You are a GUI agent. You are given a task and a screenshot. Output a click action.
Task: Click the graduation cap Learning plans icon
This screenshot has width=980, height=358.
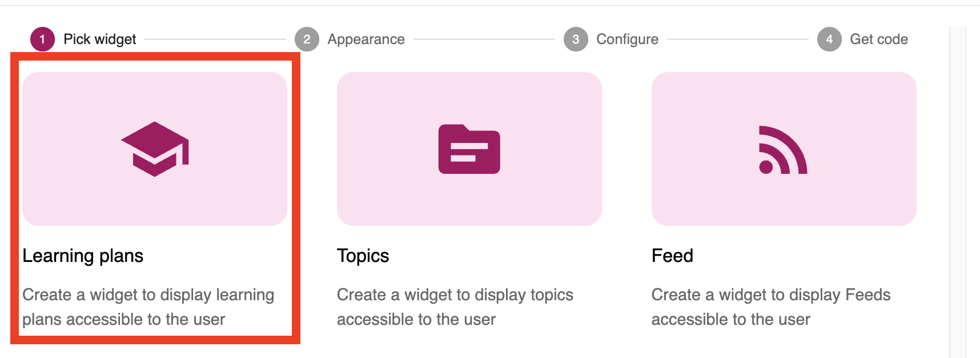155,149
